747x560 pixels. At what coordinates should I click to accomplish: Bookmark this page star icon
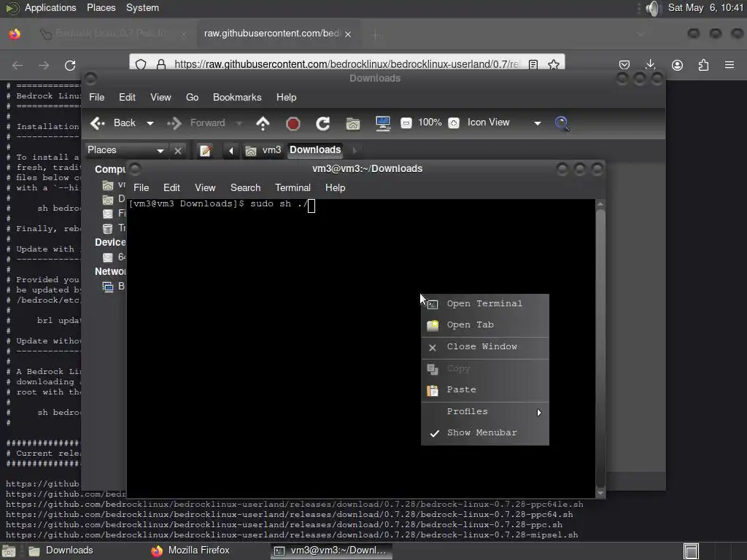tap(554, 64)
